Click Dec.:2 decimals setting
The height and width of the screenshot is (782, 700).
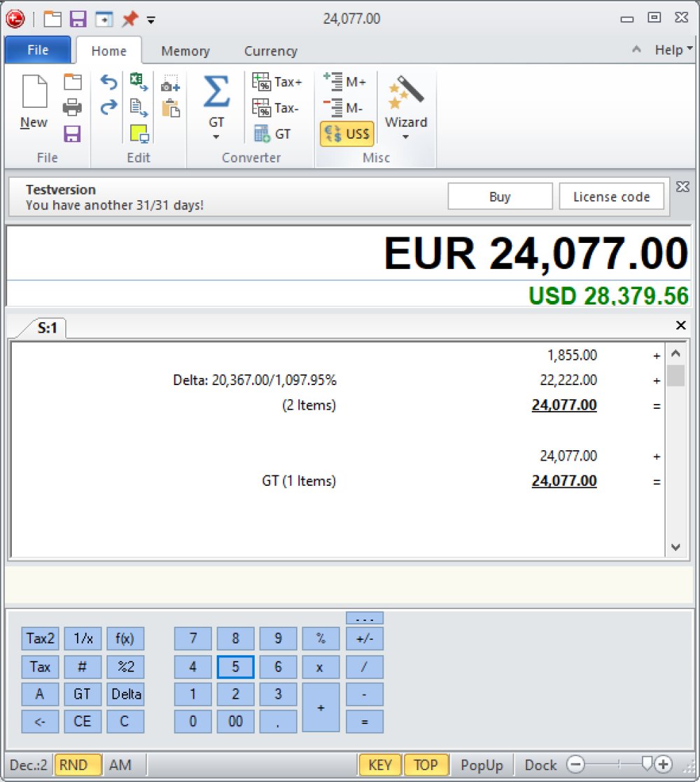point(29,764)
